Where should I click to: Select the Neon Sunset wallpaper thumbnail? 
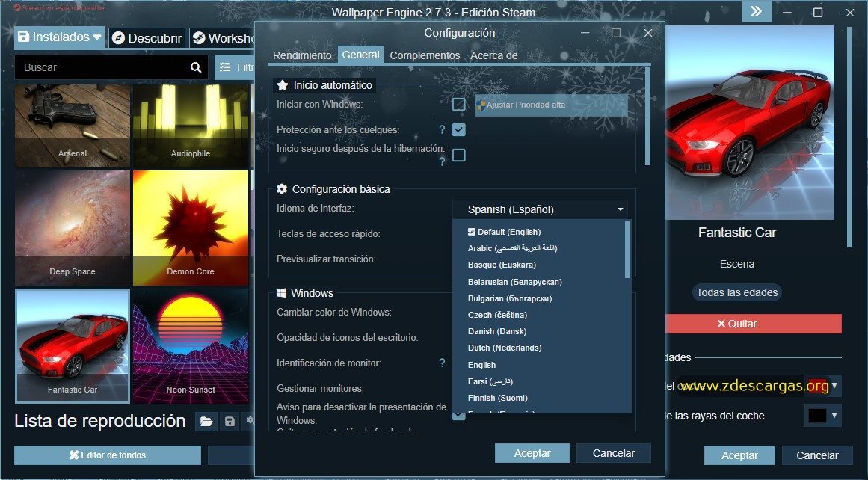point(191,346)
